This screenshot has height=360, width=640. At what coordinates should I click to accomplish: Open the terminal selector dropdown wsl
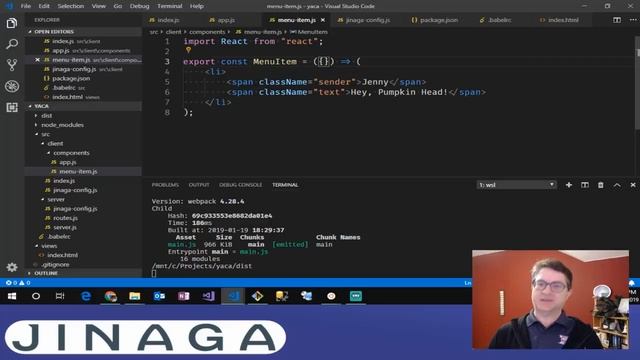516,185
